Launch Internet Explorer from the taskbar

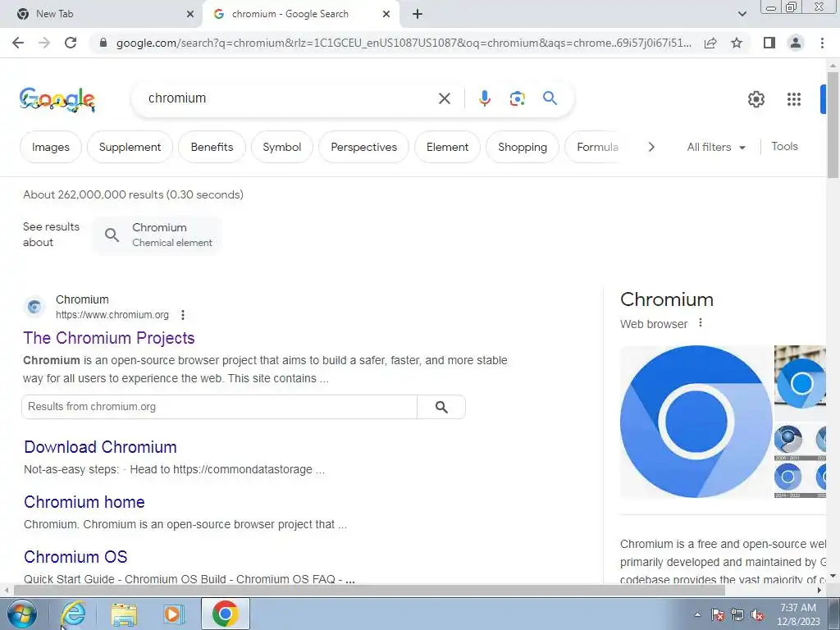coord(73,614)
